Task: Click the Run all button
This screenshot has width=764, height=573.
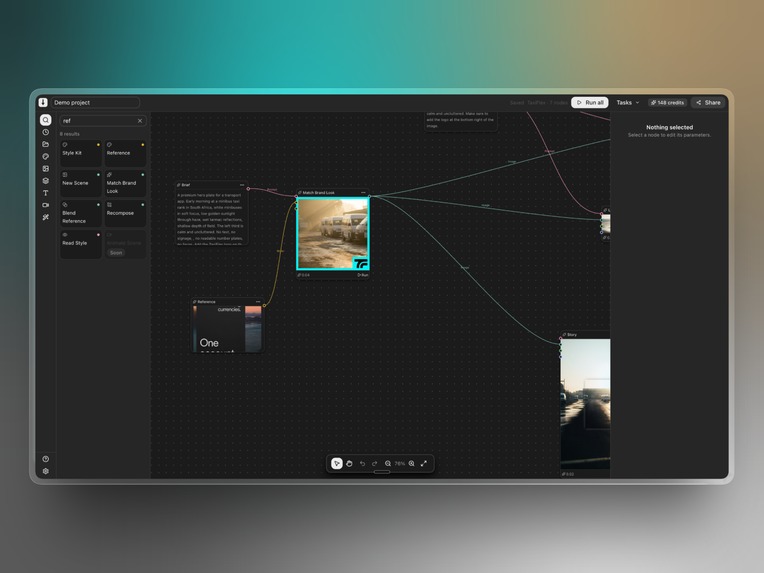Action: pos(590,102)
